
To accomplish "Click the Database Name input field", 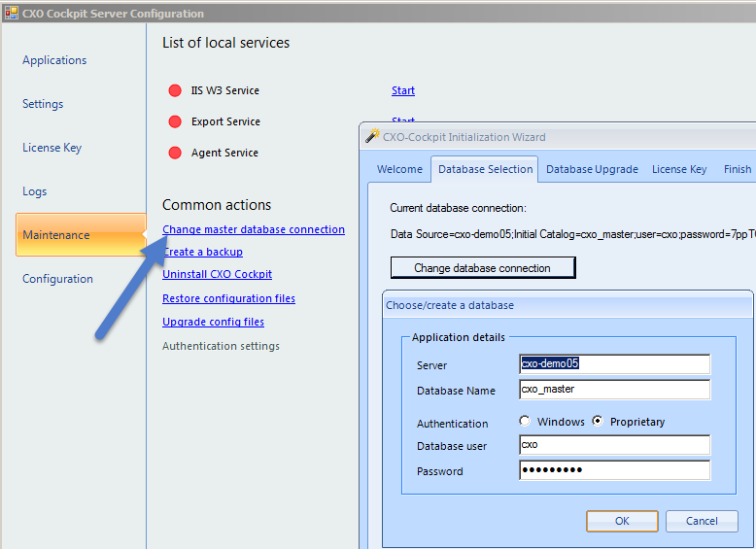I will 615,390.
